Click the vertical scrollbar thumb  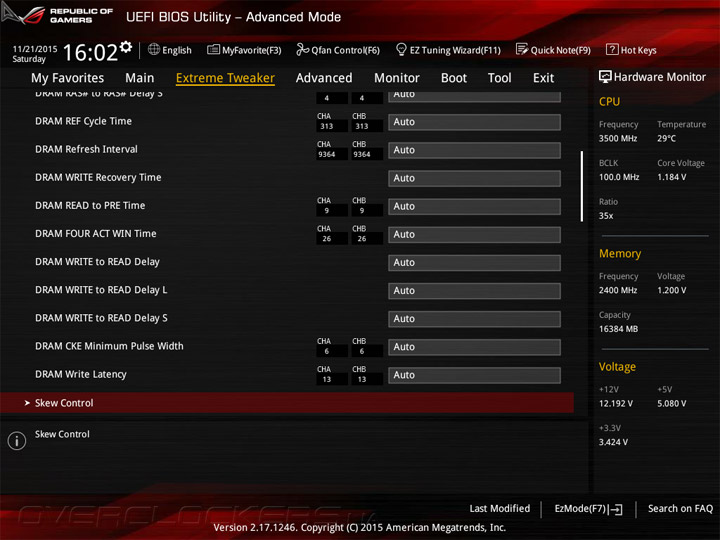(x=582, y=186)
